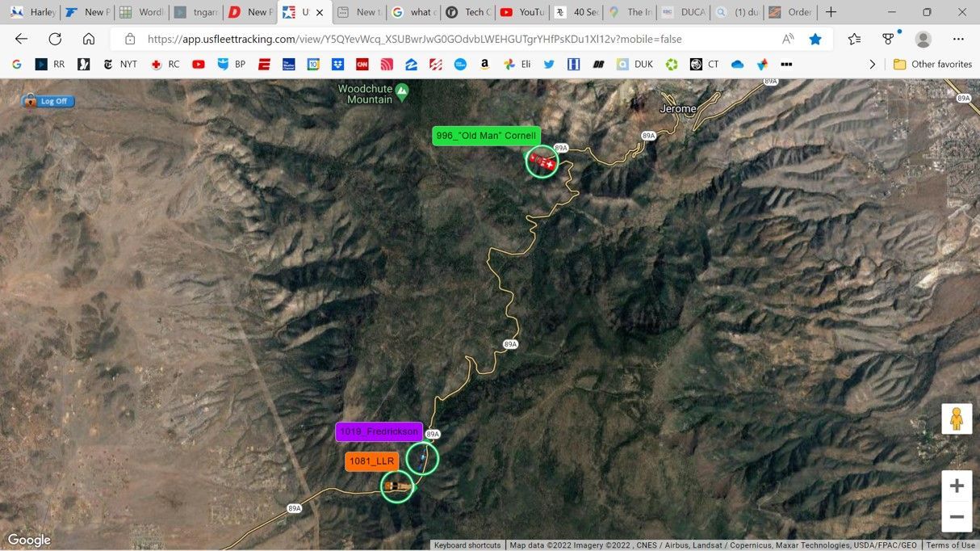Open browser Settings and more menu
The image size is (980, 551).
tap(958, 39)
